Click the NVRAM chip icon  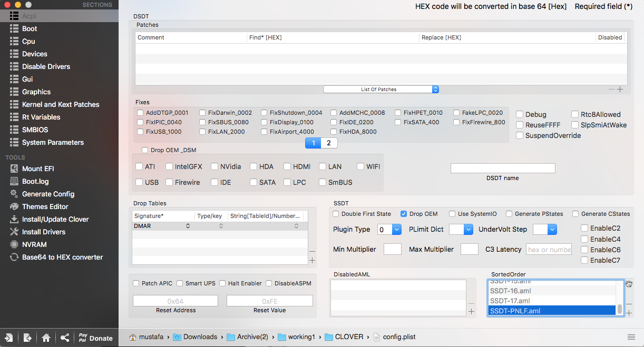click(14, 244)
